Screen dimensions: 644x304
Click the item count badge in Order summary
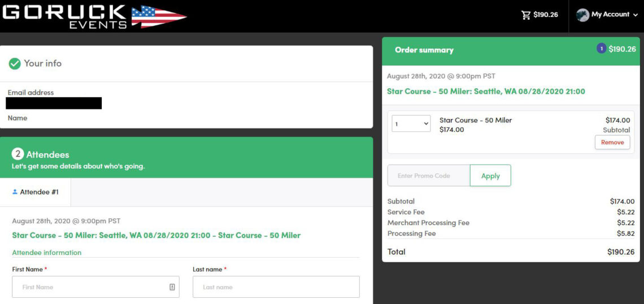(601, 49)
